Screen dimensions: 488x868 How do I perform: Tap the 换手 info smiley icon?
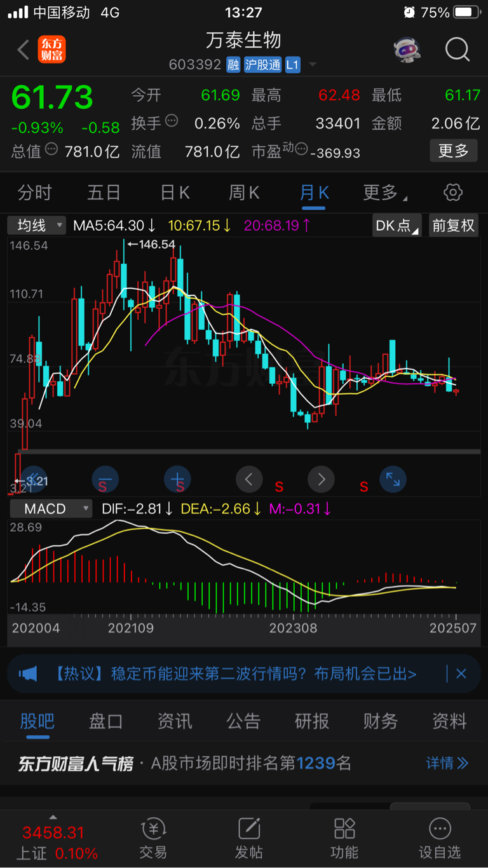coord(171,121)
